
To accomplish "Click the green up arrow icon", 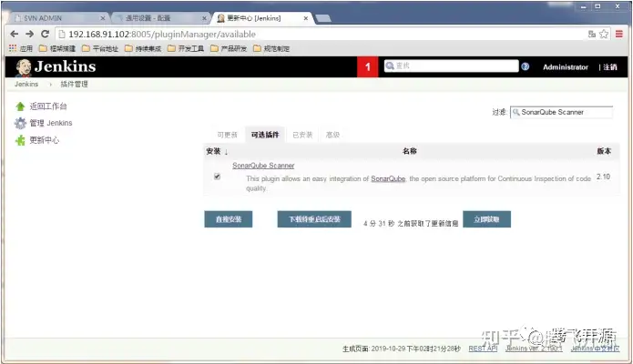I will pyautogui.click(x=20, y=106).
